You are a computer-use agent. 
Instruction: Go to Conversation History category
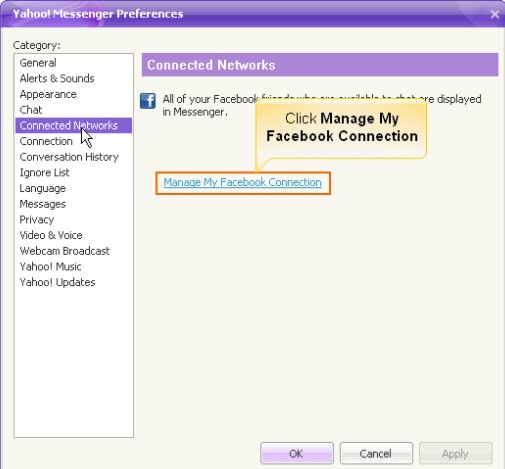click(x=73, y=157)
